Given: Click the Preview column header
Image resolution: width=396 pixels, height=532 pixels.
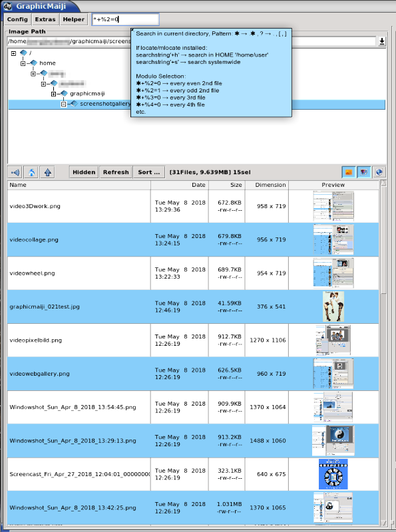Looking at the screenshot, I should 333,185.
